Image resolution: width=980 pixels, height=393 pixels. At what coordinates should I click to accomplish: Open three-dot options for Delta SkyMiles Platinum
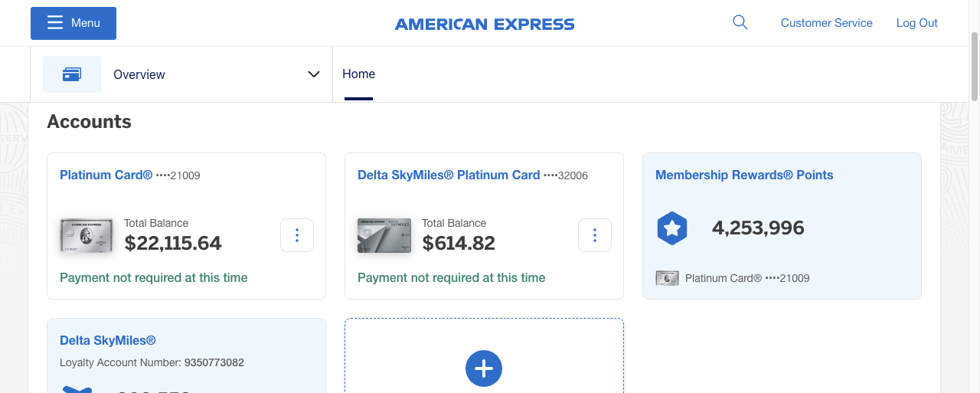(595, 235)
